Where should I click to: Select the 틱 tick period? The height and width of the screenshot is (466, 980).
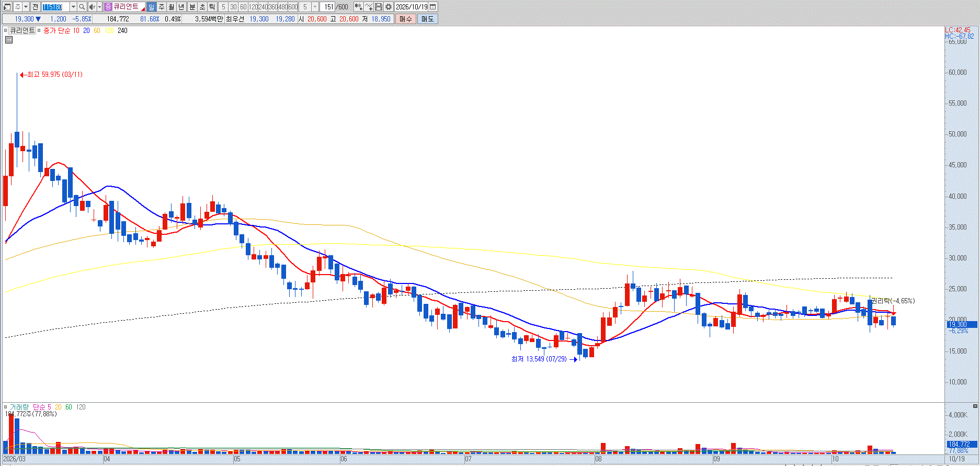[212, 7]
